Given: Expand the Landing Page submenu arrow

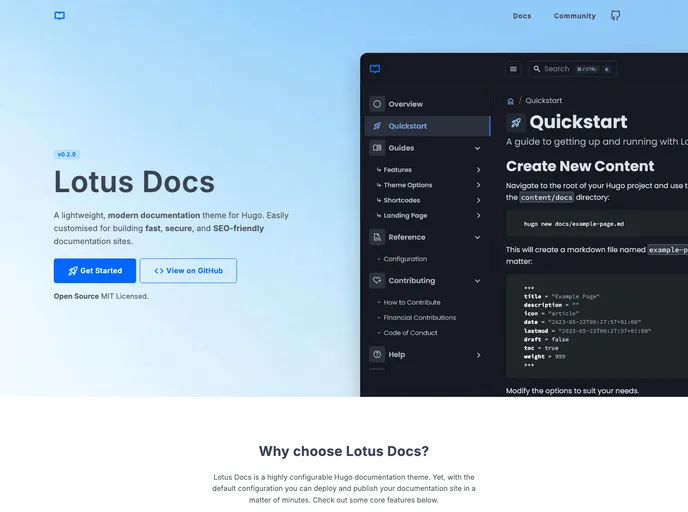Looking at the screenshot, I should point(478,215).
